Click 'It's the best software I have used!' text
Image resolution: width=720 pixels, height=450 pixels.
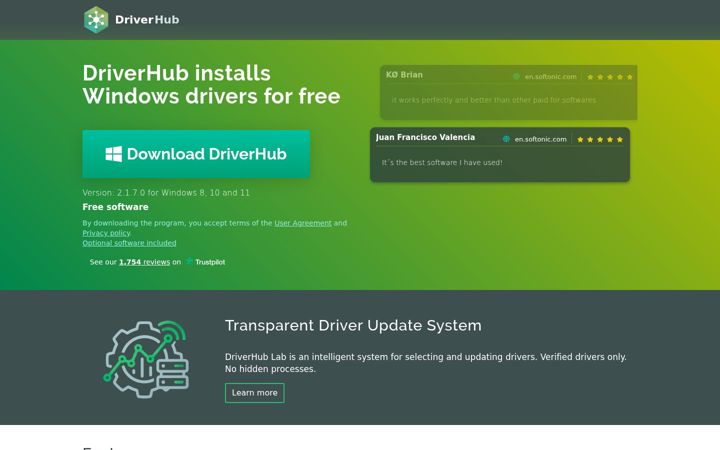click(442, 163)
